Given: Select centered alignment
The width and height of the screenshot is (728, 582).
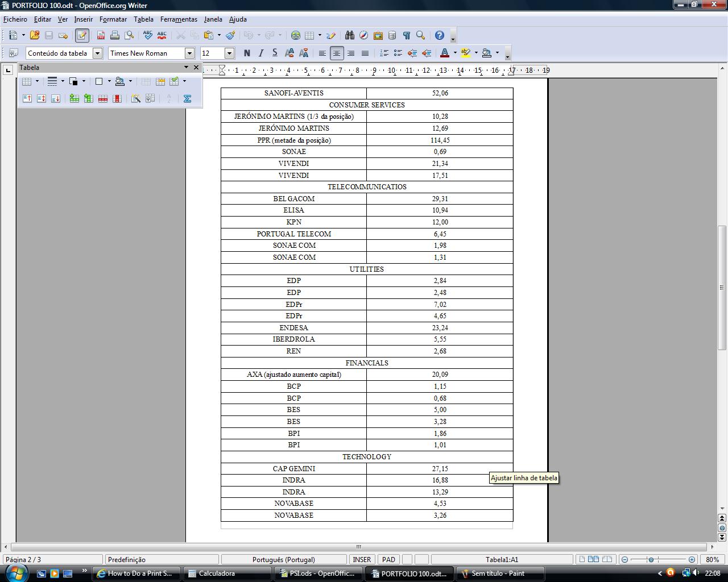Looking at the screenshot, I should tap(337, 53).
